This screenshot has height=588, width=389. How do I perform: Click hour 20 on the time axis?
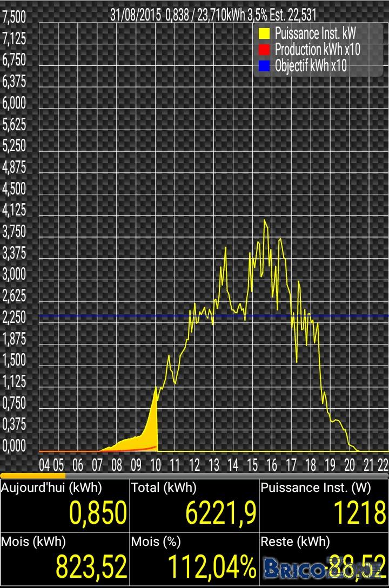[349, 465]
